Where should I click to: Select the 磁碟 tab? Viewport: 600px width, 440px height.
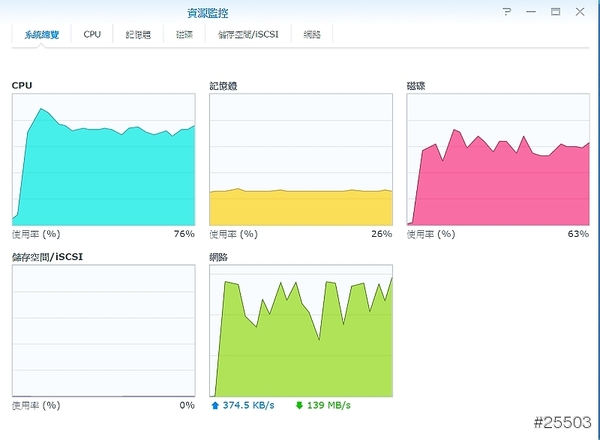[x=184, y=34]
